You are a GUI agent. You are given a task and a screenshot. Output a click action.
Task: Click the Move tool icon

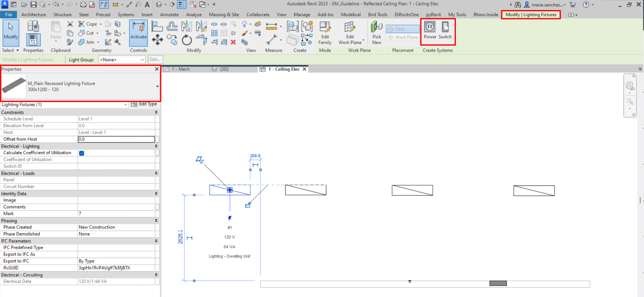coord(157,40)
